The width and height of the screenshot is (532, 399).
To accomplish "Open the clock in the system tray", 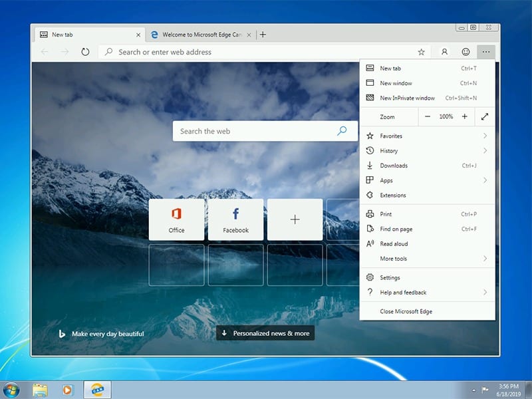I will pos(507,389).
